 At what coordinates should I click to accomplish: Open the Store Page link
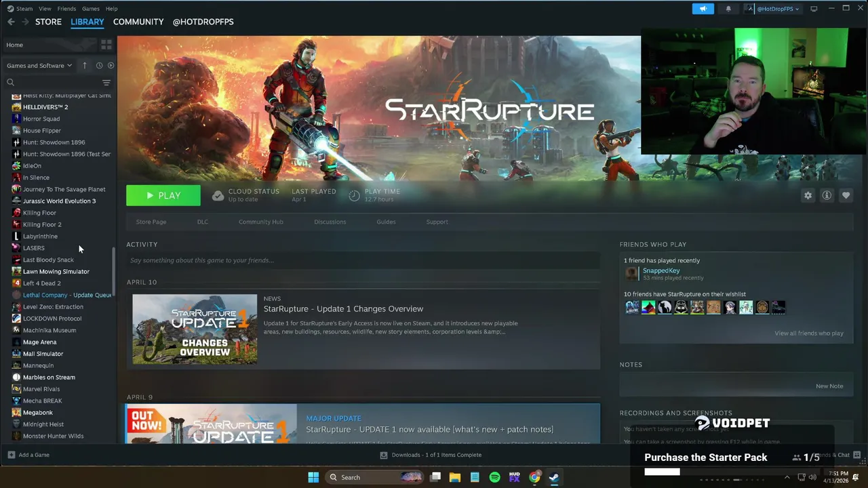coord(151,222)
